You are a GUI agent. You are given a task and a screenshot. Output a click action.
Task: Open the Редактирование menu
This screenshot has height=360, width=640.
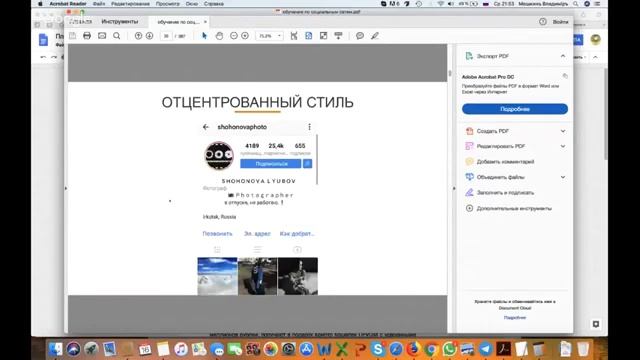pos(130,4)
